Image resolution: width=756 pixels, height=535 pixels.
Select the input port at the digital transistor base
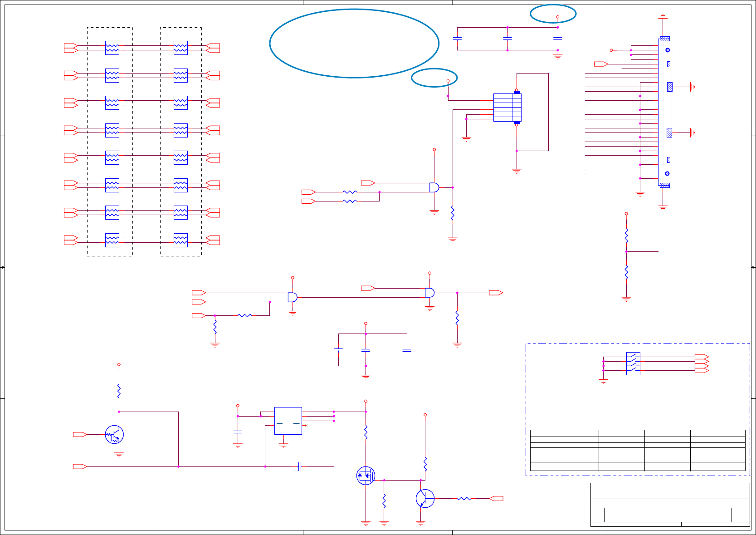pos(80,435)
